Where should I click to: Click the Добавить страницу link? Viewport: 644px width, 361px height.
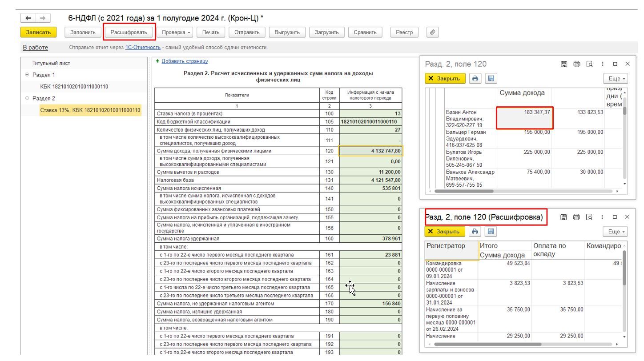point(185,61)
